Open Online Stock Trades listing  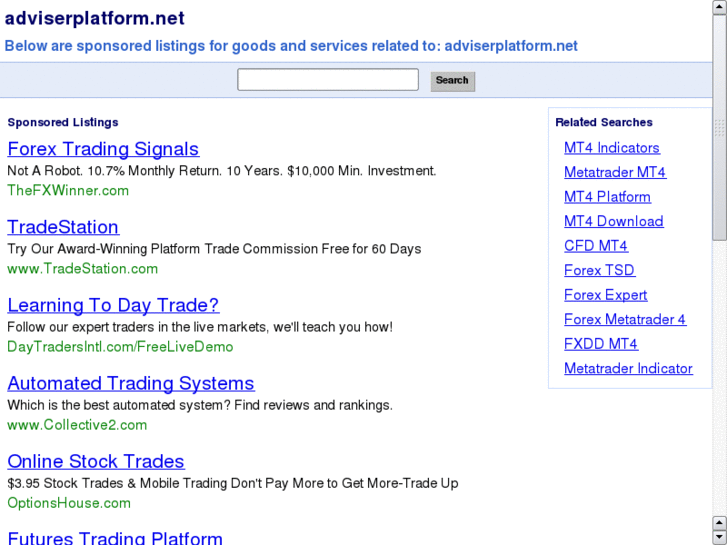click(x=96, y=462)
